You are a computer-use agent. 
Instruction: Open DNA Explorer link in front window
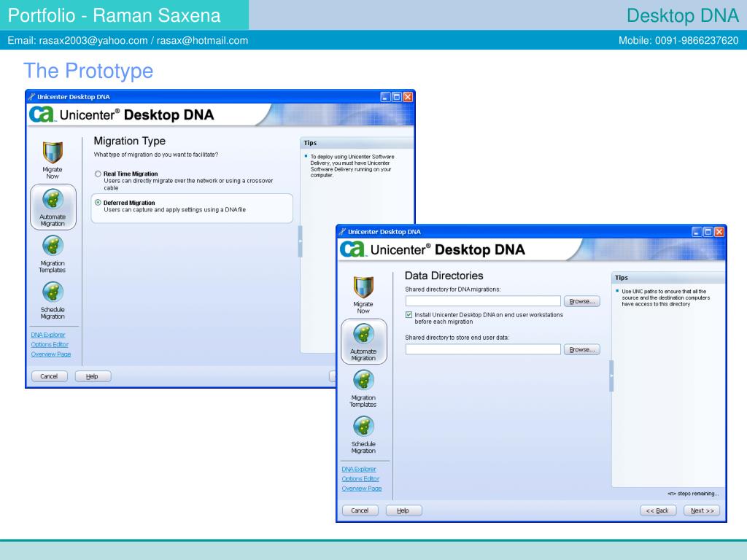359,469
